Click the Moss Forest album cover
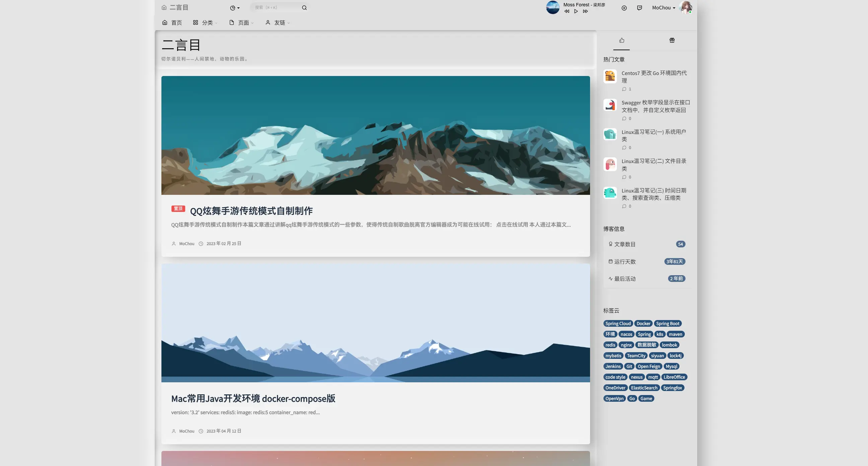868x466 pixels. point(553,7)
